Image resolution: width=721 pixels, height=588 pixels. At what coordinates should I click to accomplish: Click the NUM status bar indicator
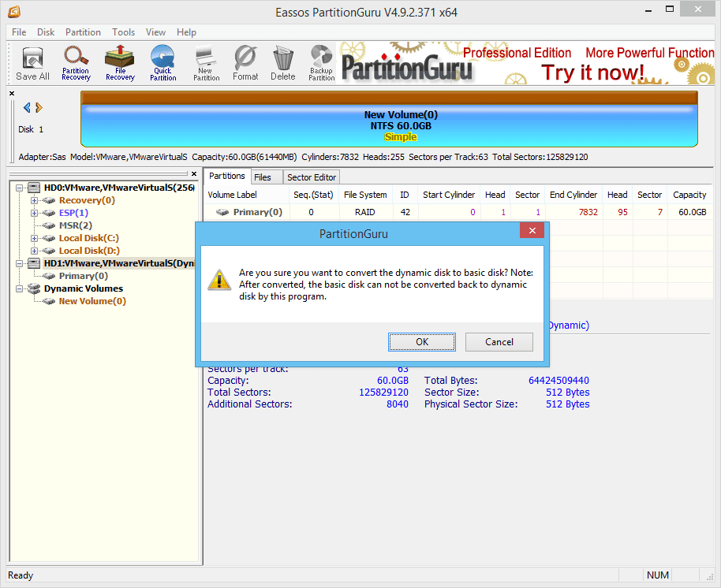pos(658,575)
